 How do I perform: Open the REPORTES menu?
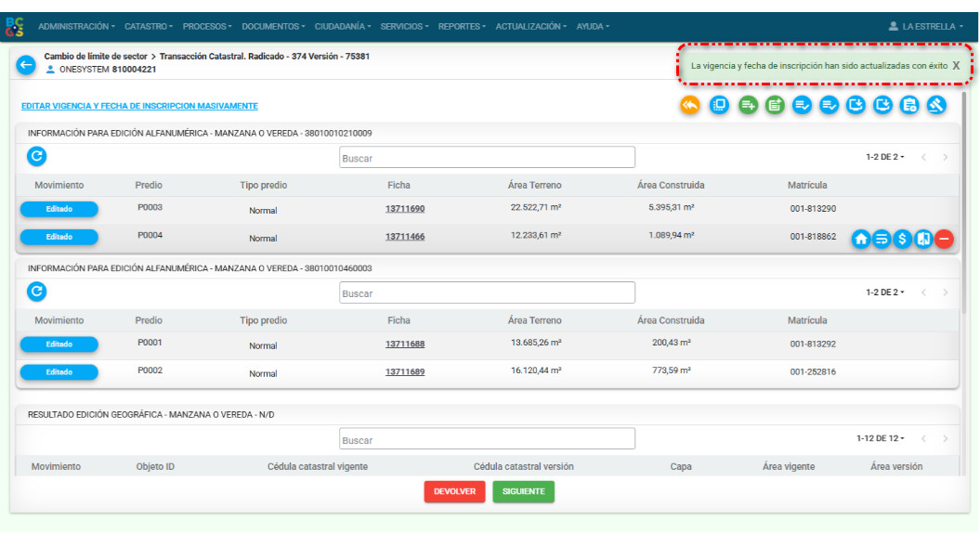coord(462,27)
